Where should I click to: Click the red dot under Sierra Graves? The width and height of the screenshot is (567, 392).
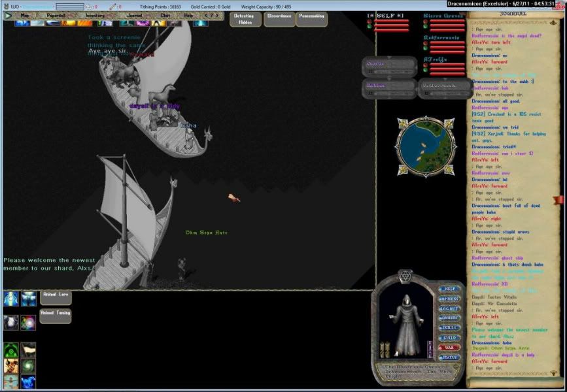pyautogui.click(x=425, y=22)
